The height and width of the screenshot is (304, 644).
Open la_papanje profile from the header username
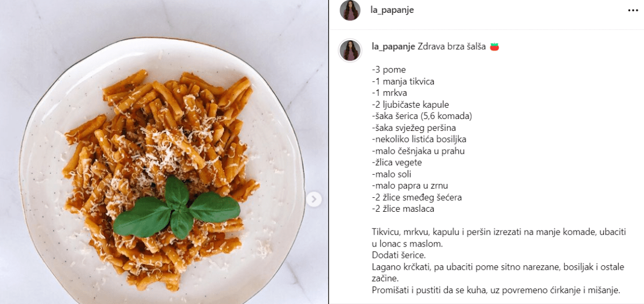pos(392,10)
